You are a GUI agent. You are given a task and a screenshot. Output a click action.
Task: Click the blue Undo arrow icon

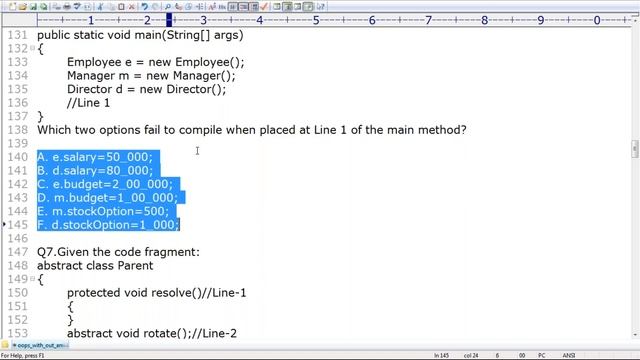[x=144, y=7]
